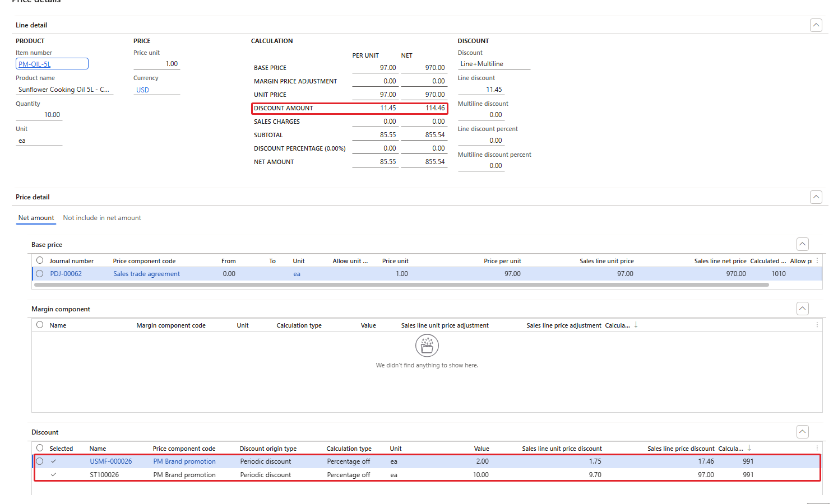Image resolution: width=838 pixels, height=504 pixels.
Task: Click the Sales line net price header
Action: tap(720, 261)
